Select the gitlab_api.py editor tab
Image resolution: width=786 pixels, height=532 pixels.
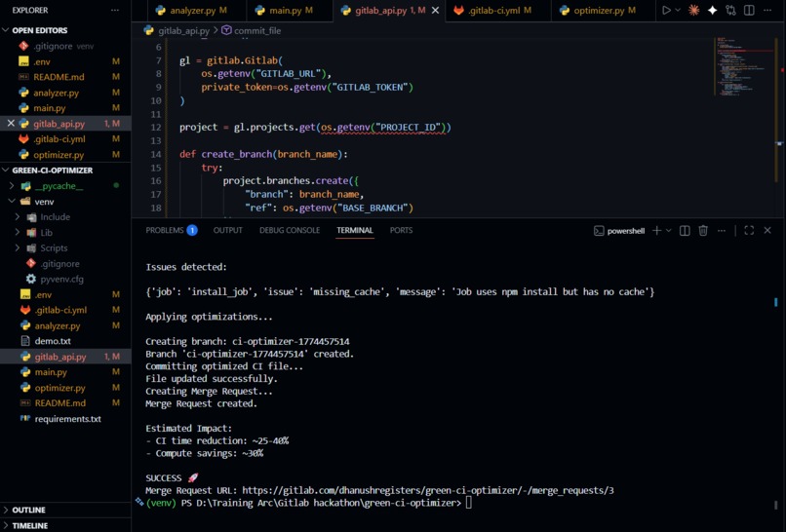[x=383, y=10]
